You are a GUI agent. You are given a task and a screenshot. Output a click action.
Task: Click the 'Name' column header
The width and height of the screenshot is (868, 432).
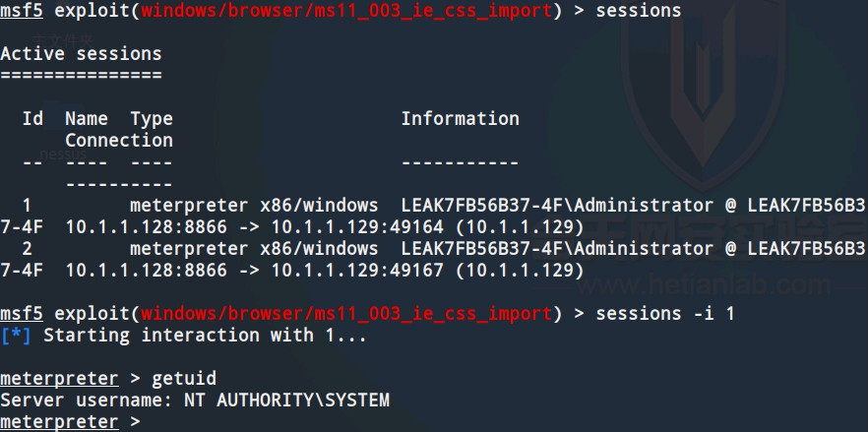[87, 118]
